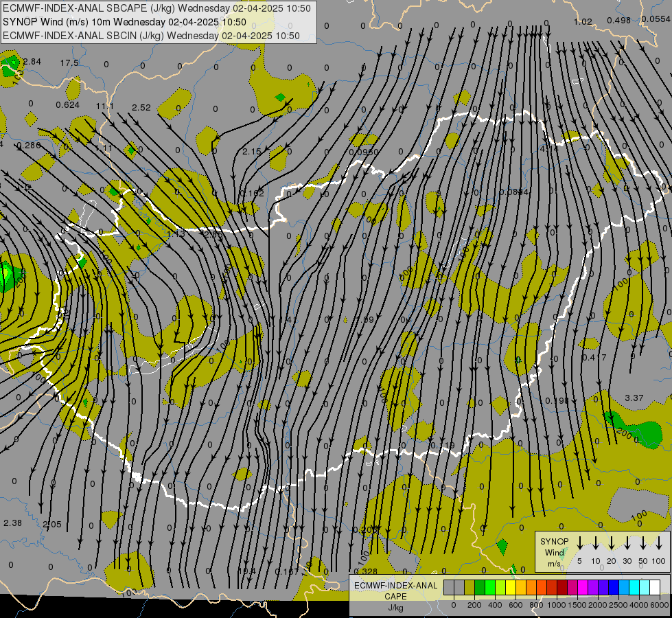This screenshot has height=618, width=672.
Task: Click the 0.198 value on the map
Action: tap(557, 400)
